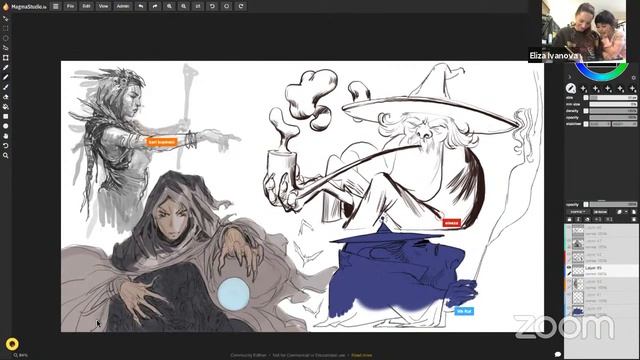Select the transform tool
This screenshot has width=640, height=360.
(x=5, y=58)
